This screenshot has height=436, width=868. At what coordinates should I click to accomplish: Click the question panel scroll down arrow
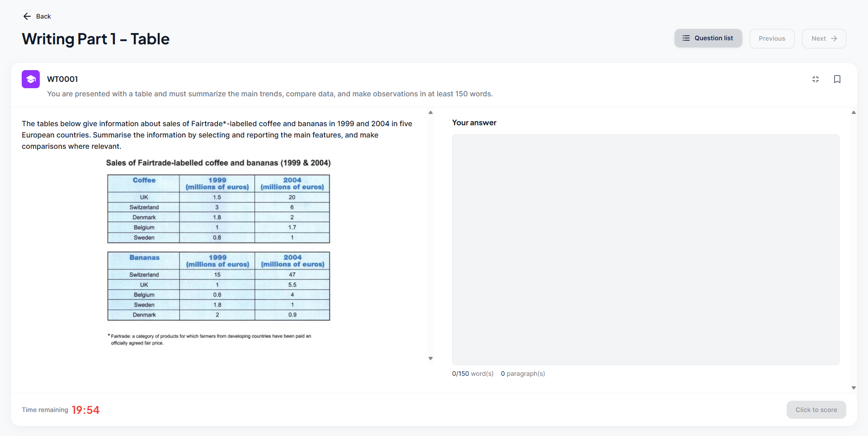(x=430, y=358)
